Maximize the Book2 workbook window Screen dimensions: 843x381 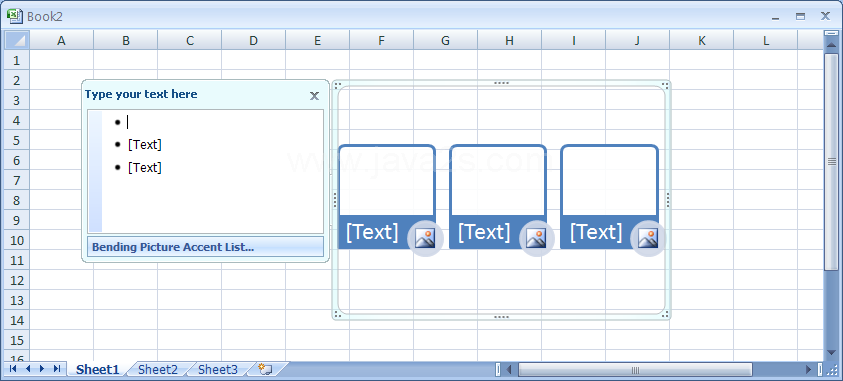click(x=801, y=17)
